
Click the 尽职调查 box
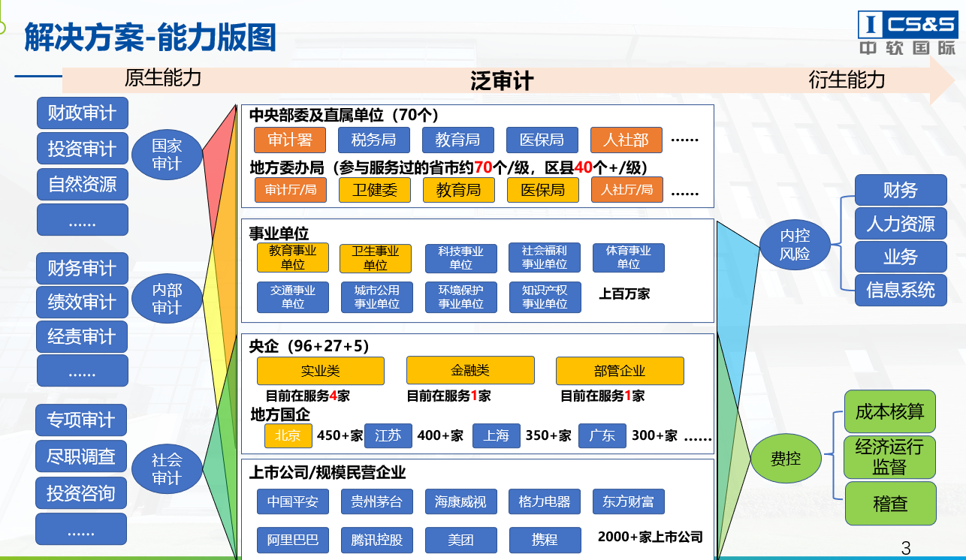point(81,456)
